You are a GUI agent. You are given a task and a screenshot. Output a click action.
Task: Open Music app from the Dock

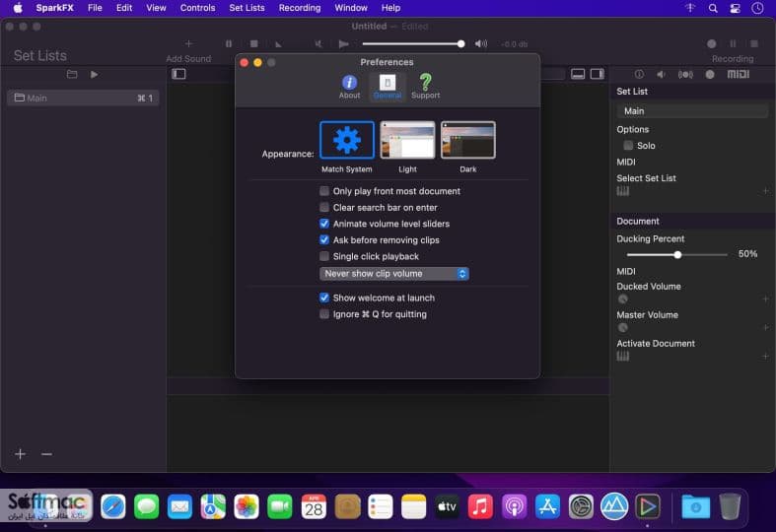480,506
